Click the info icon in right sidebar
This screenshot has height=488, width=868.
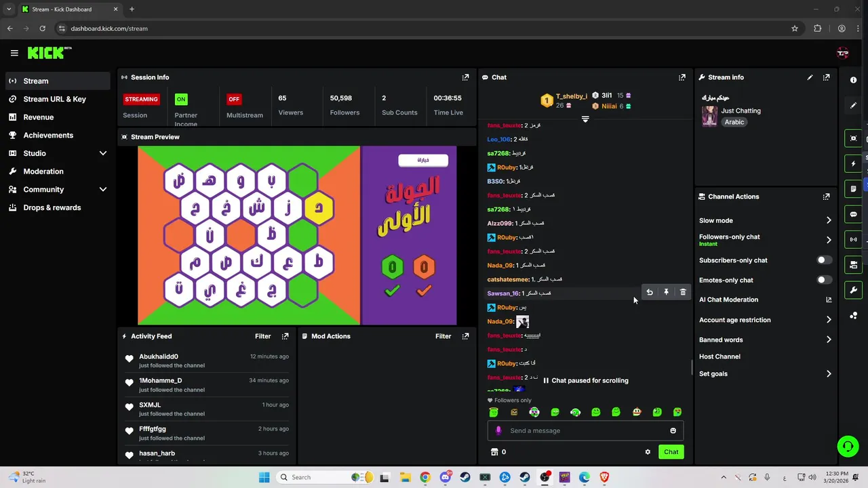853,80
